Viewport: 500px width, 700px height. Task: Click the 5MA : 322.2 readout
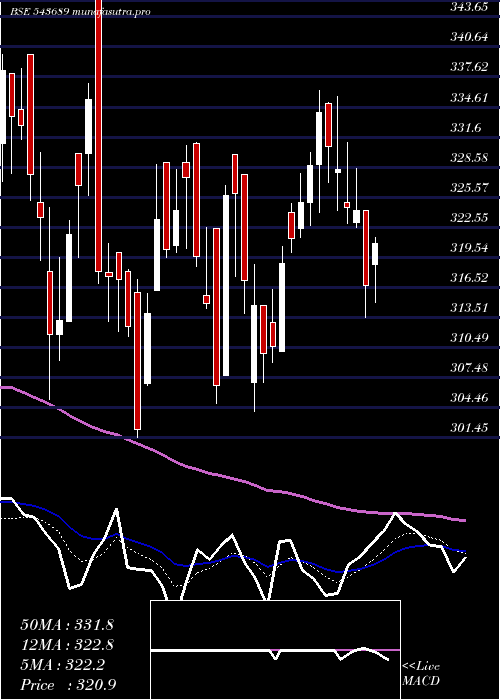pos(63,665)
